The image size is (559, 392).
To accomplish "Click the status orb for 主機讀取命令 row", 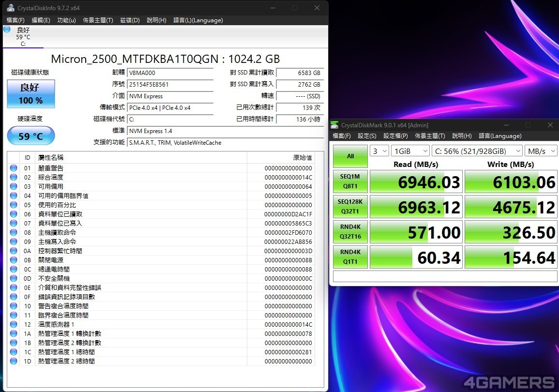I will click(x=14, y=233).
